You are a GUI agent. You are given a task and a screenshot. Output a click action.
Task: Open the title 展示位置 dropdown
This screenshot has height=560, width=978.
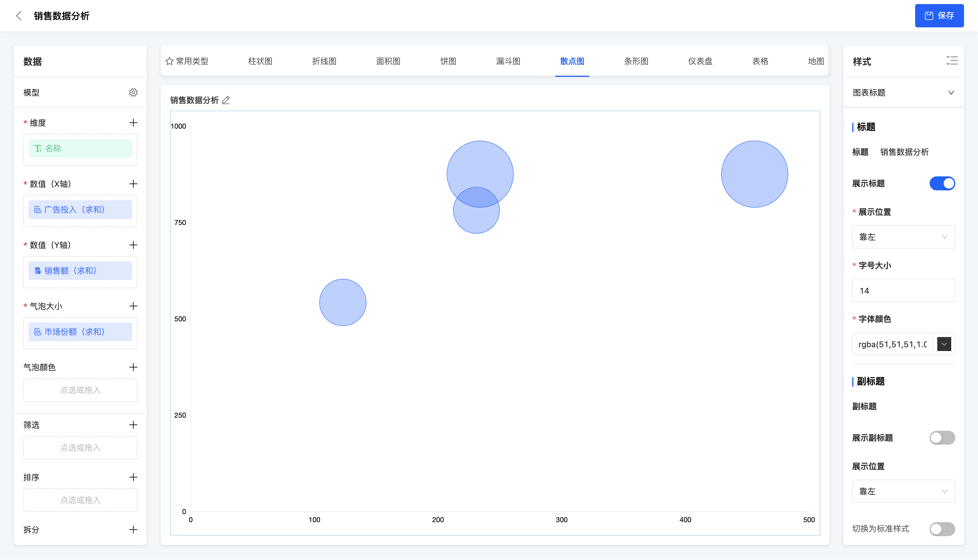pyautogui.click(x=903, y=237)
